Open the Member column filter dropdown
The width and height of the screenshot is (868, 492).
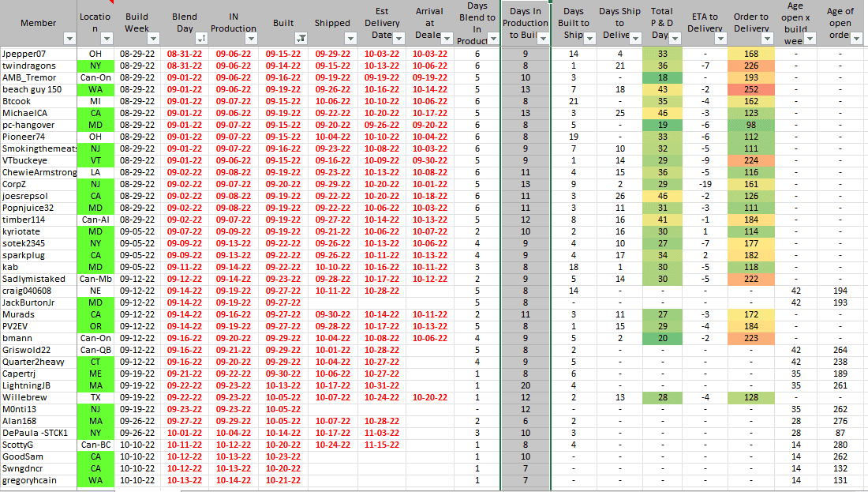(69, 39)
